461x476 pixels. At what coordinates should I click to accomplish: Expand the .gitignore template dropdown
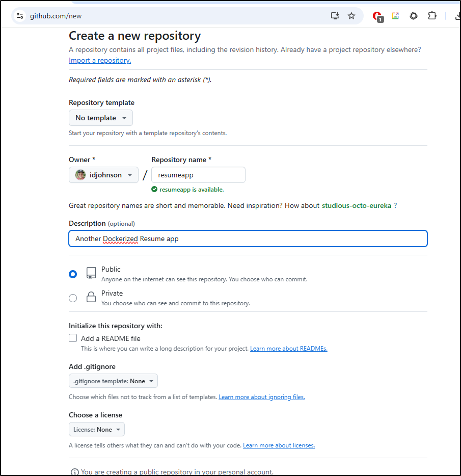coord(113,381)
